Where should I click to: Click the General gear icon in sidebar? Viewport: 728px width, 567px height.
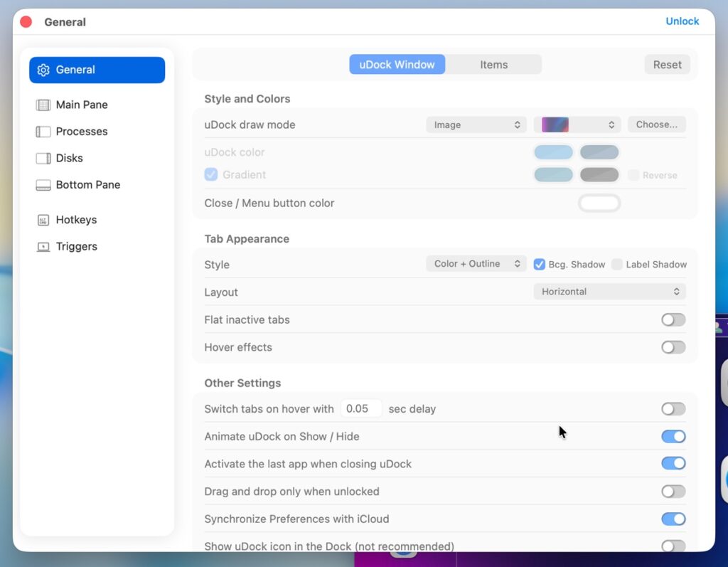click(x=43, y=70)
